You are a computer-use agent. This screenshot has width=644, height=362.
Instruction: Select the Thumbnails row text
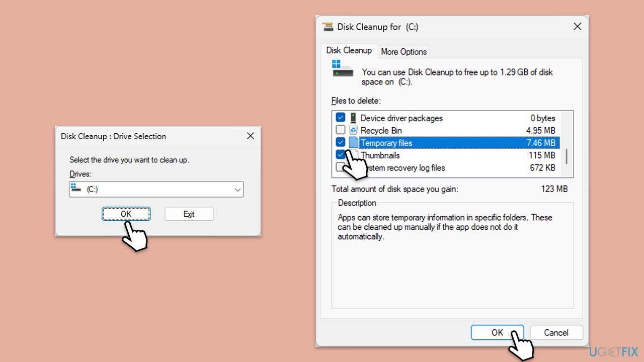[x=380, y=155]
